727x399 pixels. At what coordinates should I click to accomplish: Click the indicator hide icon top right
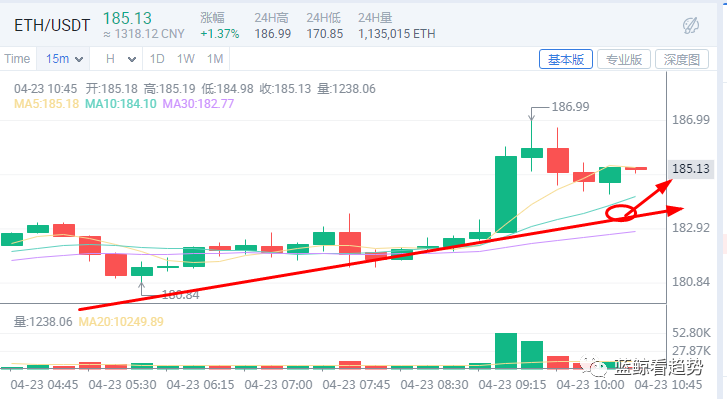tap(691, 25)
